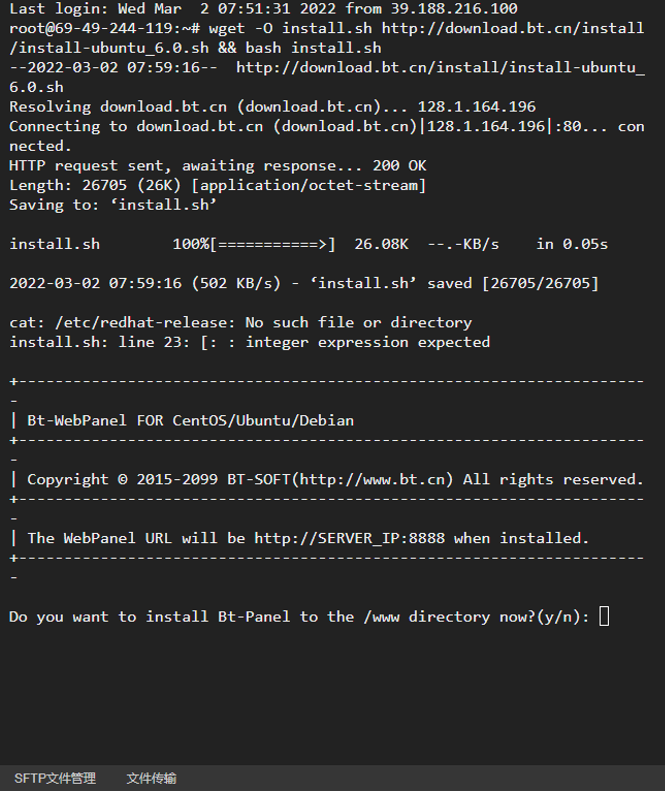The height and width of the screenshot is (803, 665).
Task: Click the copyright symbol in BT-SOFT line
Action: click(122, 480)
